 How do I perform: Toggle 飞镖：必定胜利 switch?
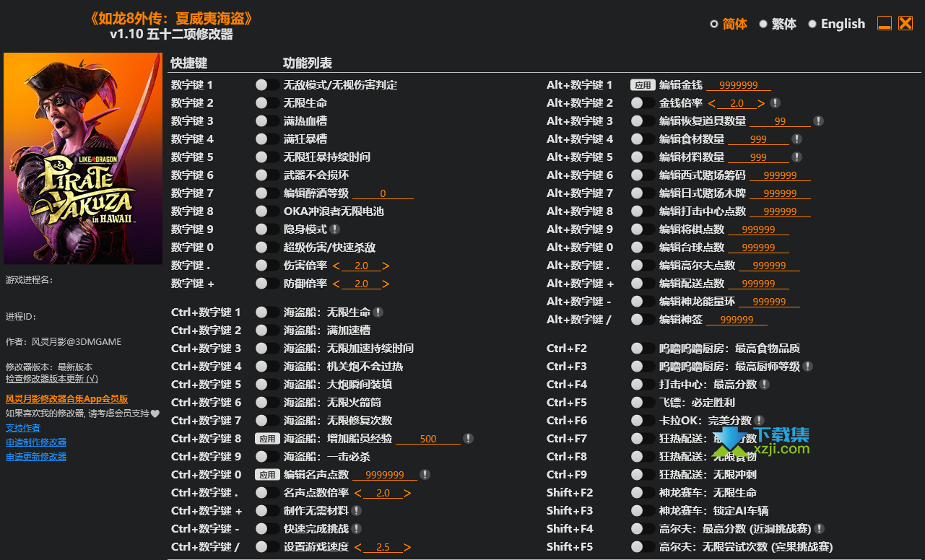(643, 403)
